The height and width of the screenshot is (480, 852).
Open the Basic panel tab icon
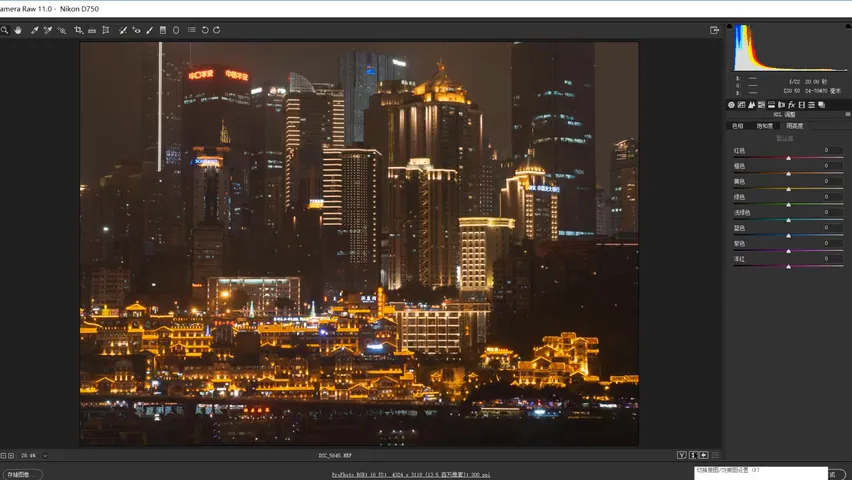point(731,105)
